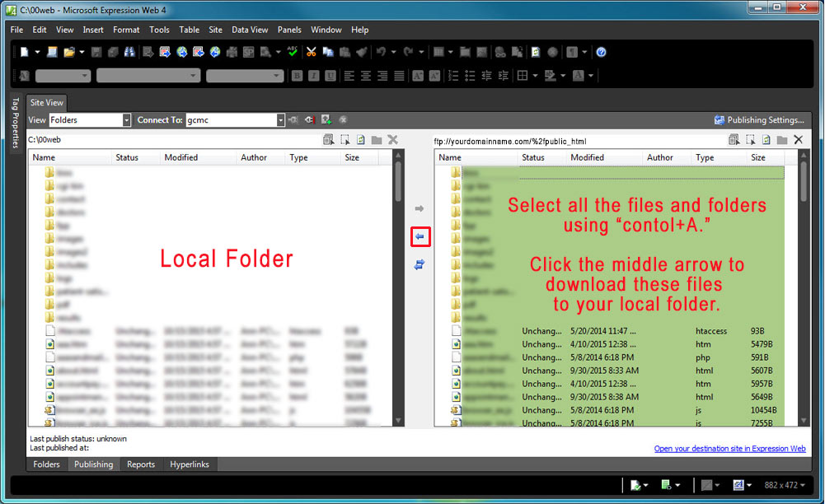Open the View Folders dropdown
Viewport: 825px width, 504px height.
tap(127, 120)
